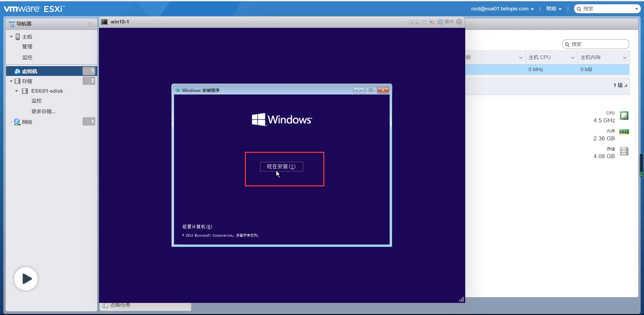The width and height of the screenshot is (644, 315).
Task: Open the 近期任务 recent tasks panel
Action: (120, 305)
